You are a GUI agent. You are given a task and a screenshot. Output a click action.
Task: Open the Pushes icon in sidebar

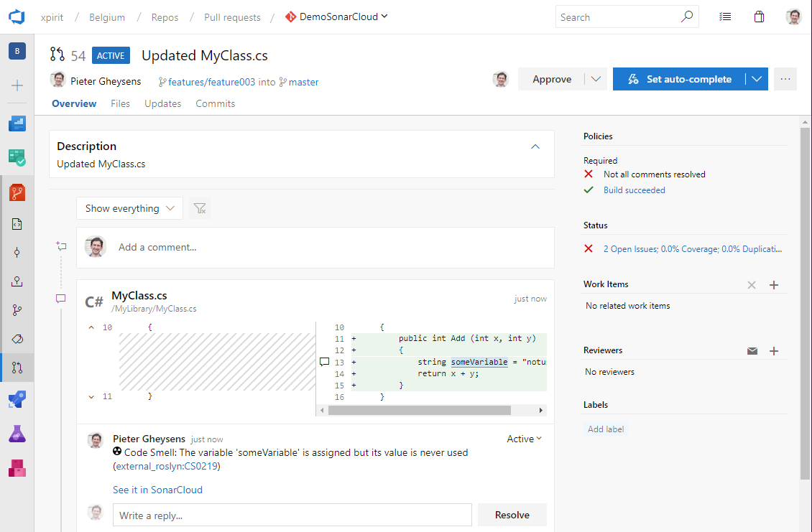coord(17,281)
